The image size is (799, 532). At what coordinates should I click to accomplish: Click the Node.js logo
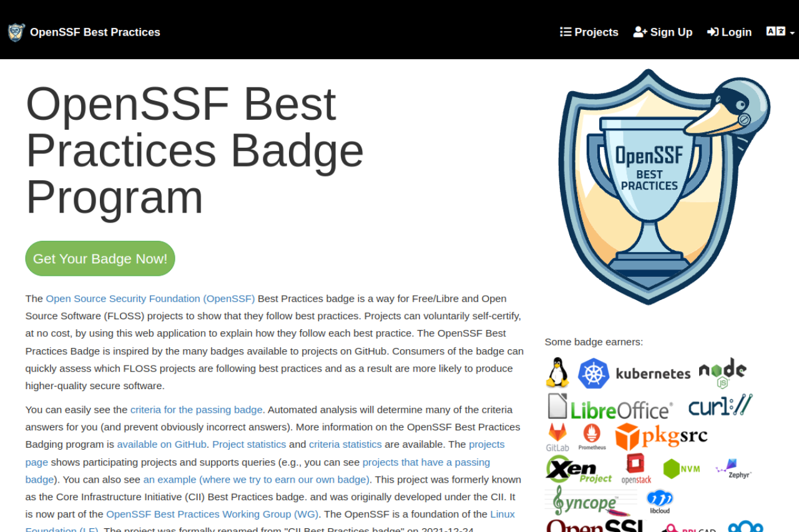coord(722,373)
